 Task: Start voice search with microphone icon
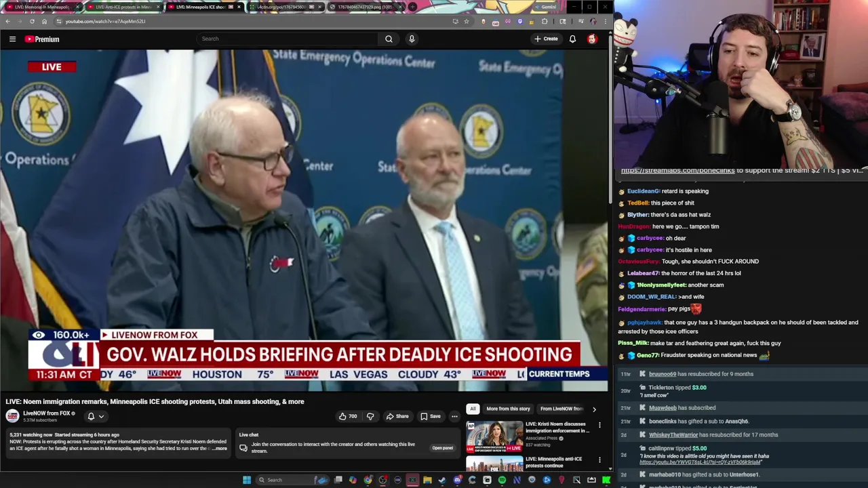[x=411, y=39]
